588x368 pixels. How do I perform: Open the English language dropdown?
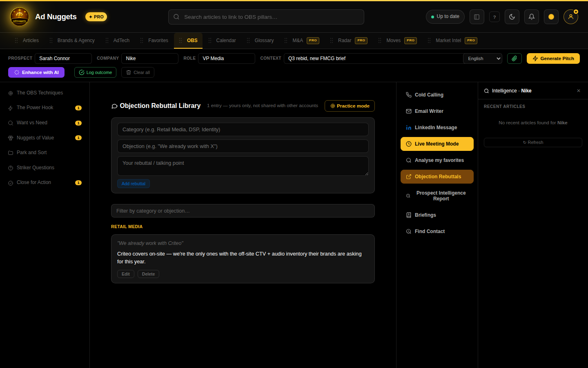[483, 58]
